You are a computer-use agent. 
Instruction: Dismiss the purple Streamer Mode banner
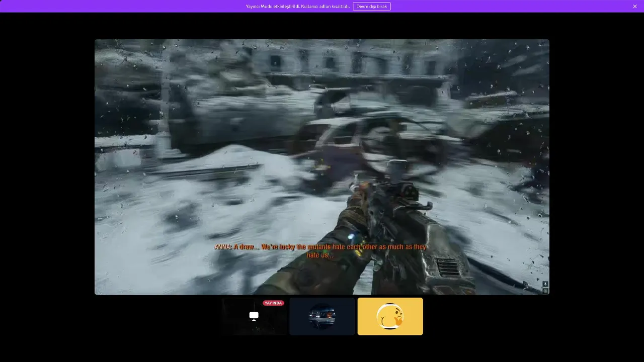(x=635, y=6)
